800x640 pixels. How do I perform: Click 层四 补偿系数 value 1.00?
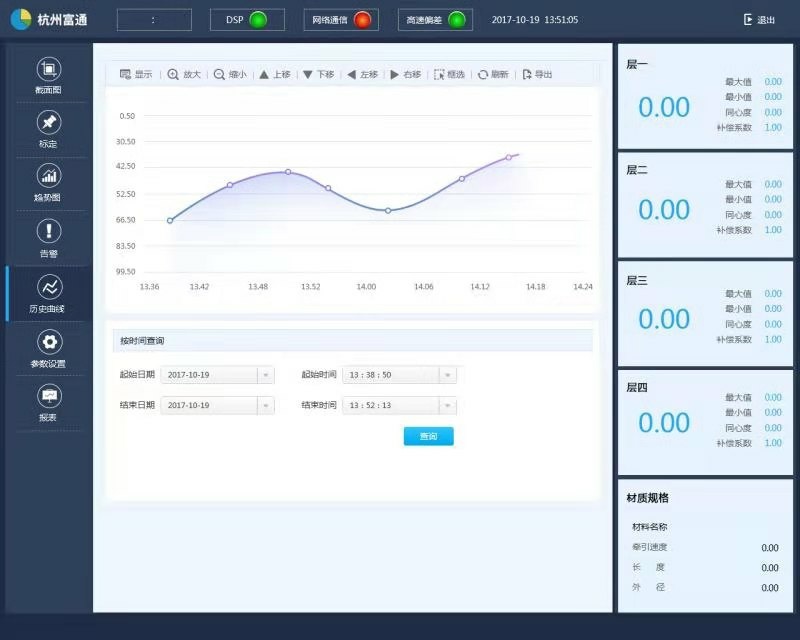(x=773, y=443)
